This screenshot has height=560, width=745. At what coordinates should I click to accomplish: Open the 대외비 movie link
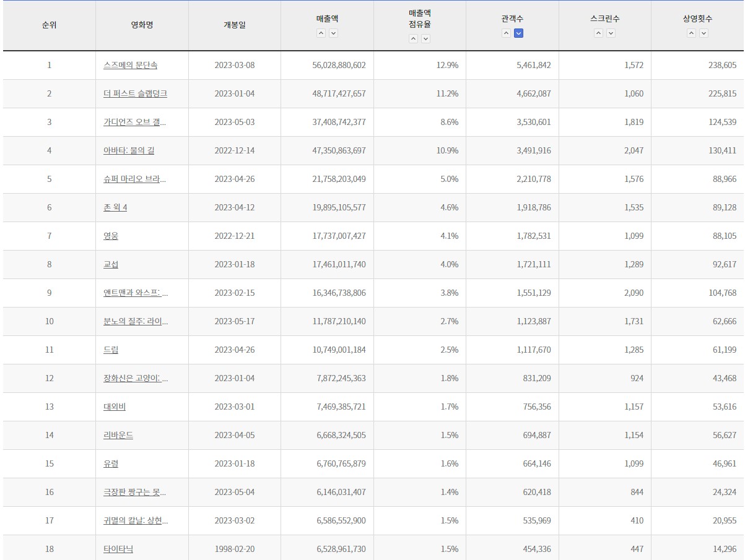[115, 407]
